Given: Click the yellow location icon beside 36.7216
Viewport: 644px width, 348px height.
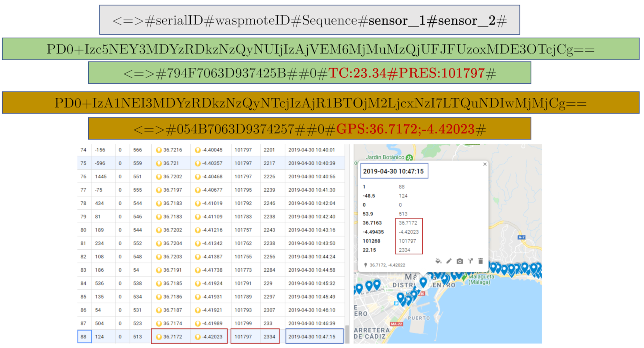Looking at the screenshot, I should point(159,150).
